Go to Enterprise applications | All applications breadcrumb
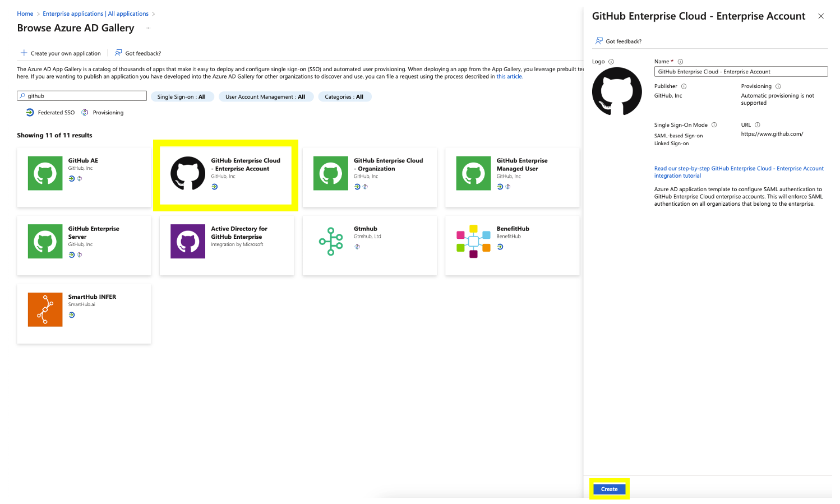 click(96, 13)
